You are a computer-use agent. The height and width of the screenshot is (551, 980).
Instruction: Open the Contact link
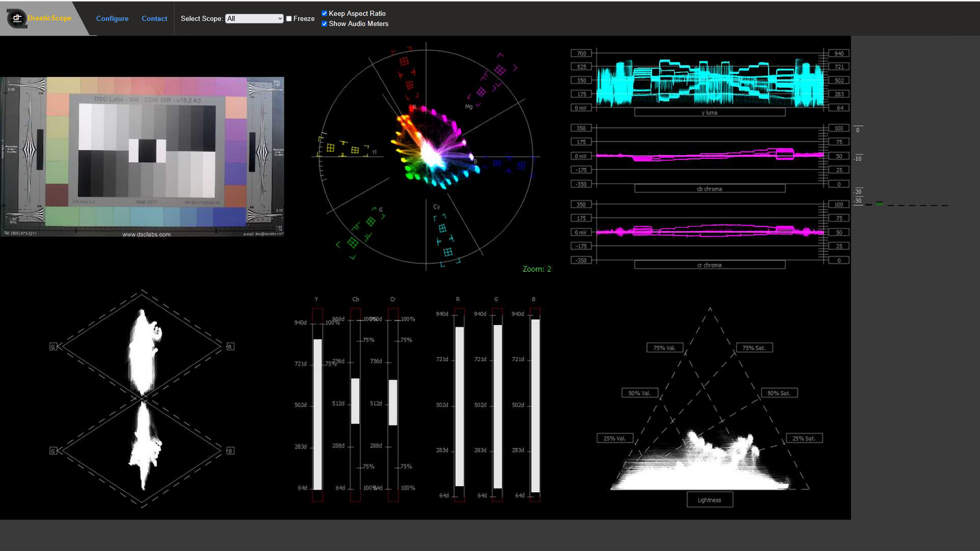click(154, 18)
